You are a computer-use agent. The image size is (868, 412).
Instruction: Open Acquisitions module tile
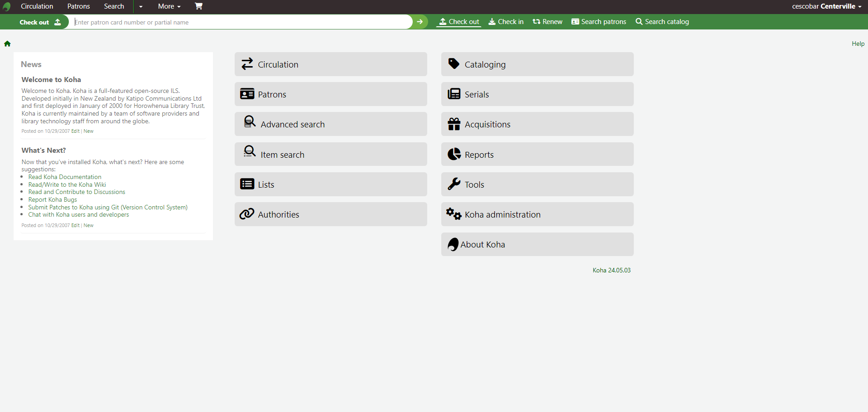(537, 124)
